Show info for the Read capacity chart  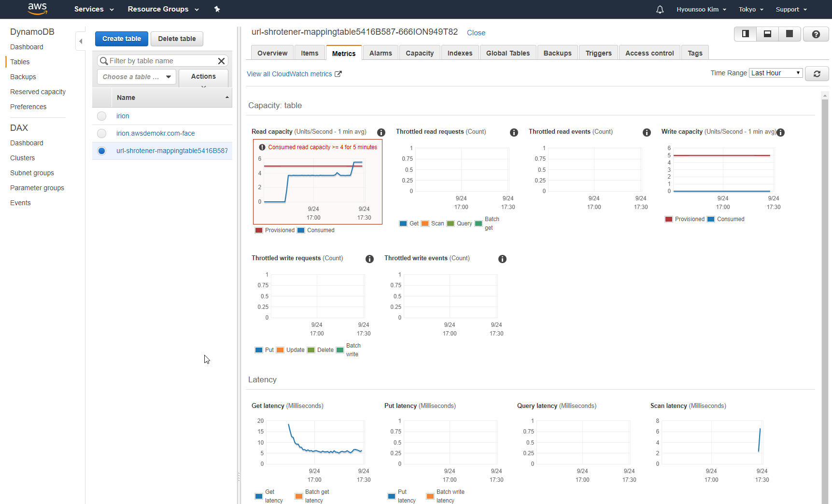(x=381, y=132)
